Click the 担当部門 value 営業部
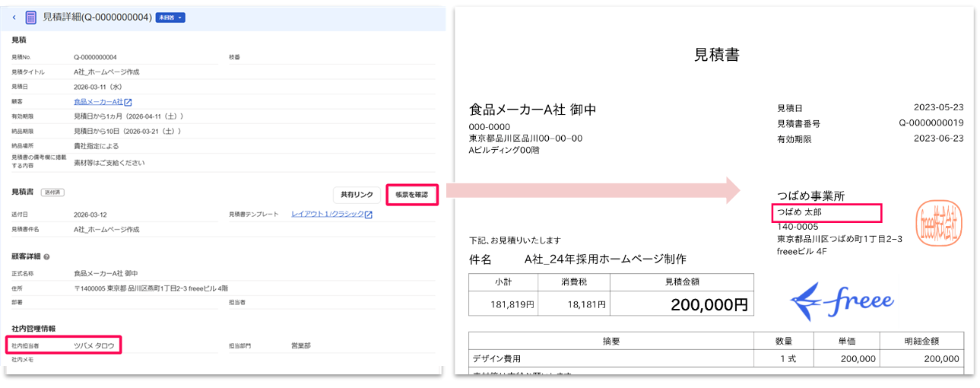The image size is (980, 388). pos(301,345)
